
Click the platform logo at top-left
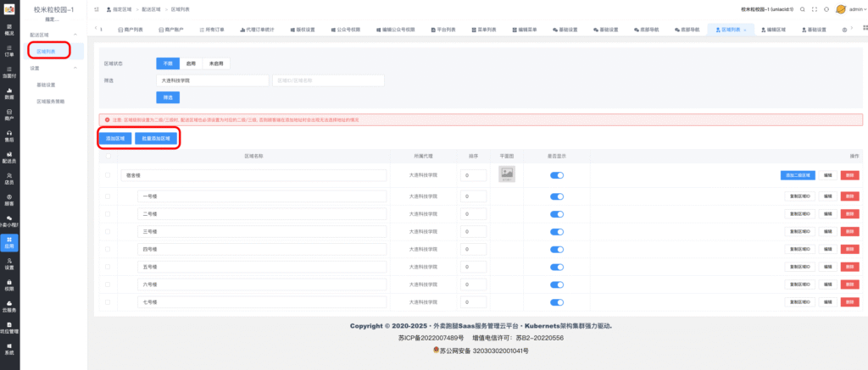click(9, 9)
